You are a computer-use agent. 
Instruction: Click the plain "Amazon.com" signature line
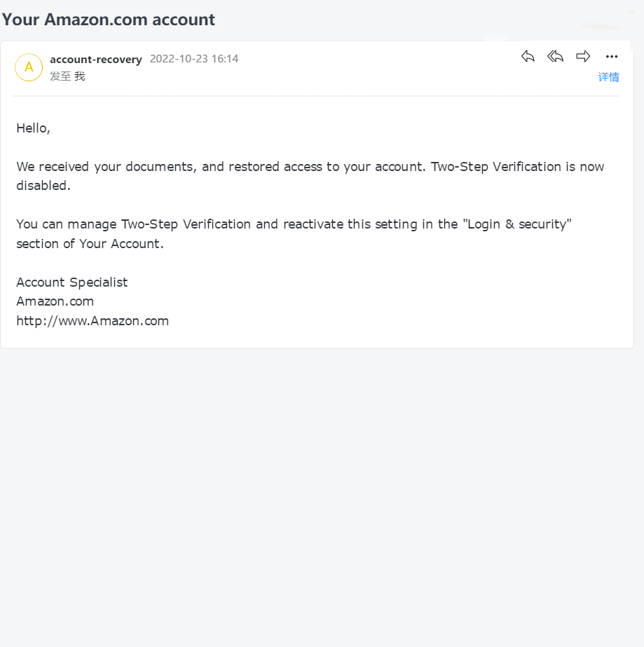(x=55, y=301)
